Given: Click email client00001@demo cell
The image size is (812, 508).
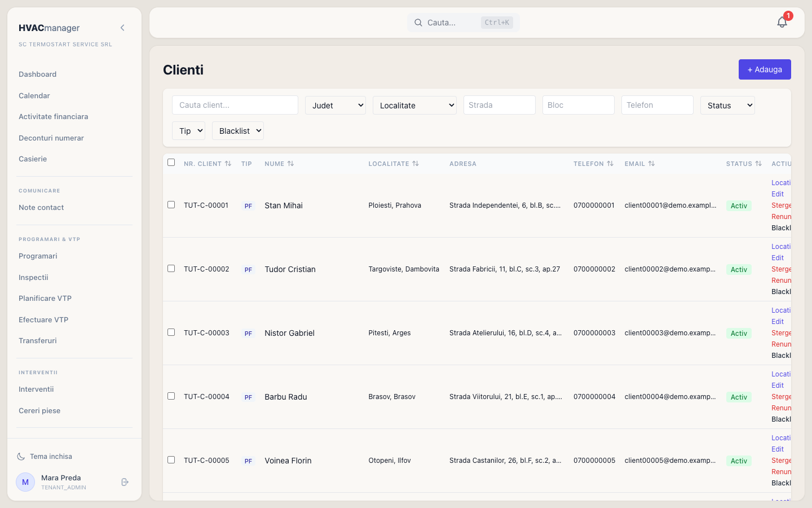Looking at the screenshot, I should 670,205.
